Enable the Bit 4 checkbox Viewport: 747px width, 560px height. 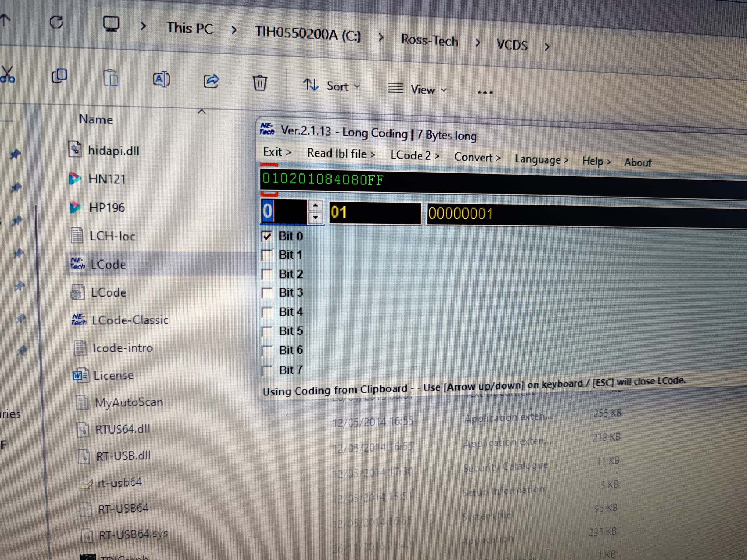(x=267, y=312)
